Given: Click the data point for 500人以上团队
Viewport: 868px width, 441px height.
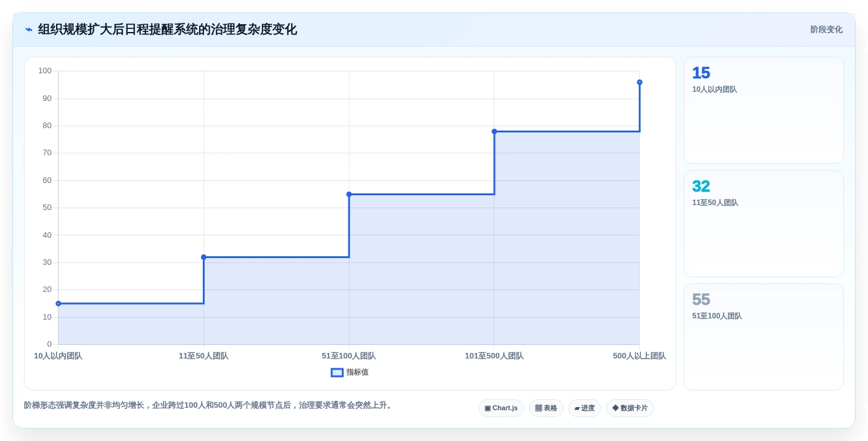Looking at the screenshot, I should [639, 83].
